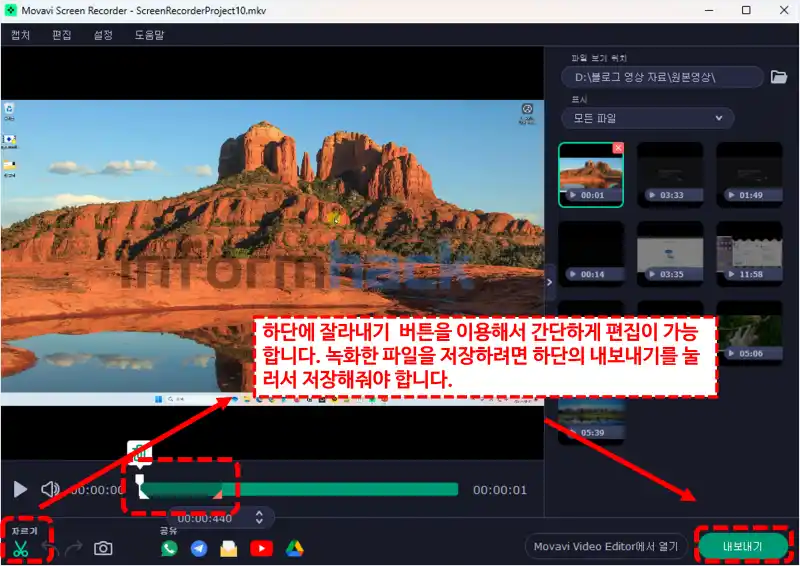800x566 pixels.
Task: Select the 05:39 video thumbnail
Action: 591,420
